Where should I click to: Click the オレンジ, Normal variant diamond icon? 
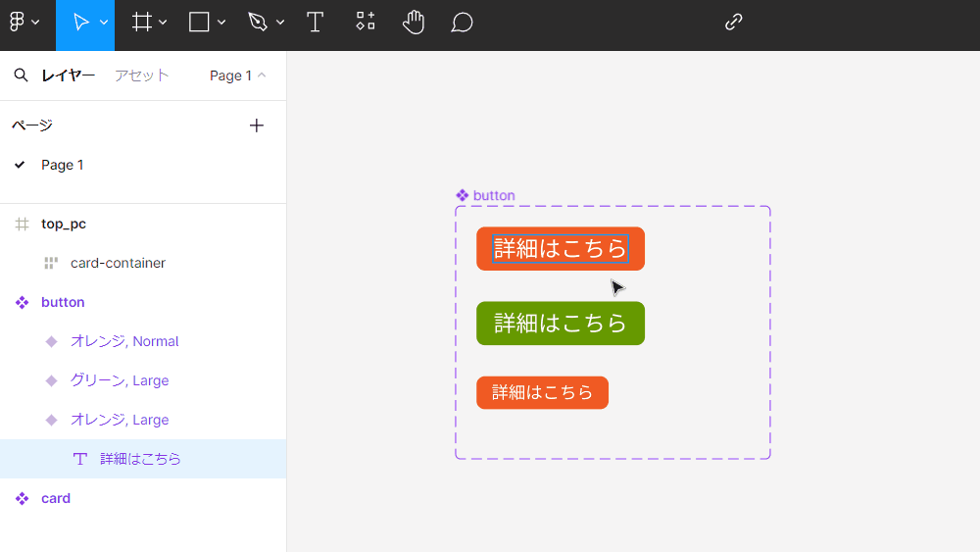[x=51, y=341]
